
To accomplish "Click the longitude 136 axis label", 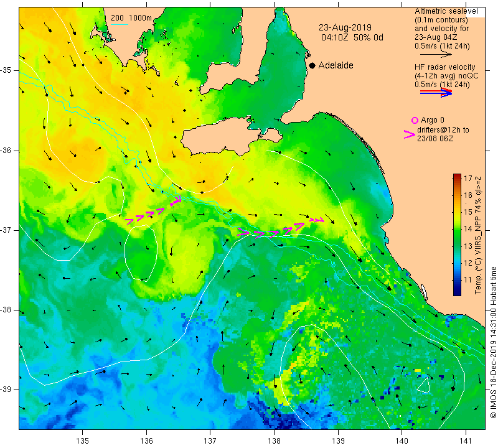I will pyautogui.click(x=146, y=441).
